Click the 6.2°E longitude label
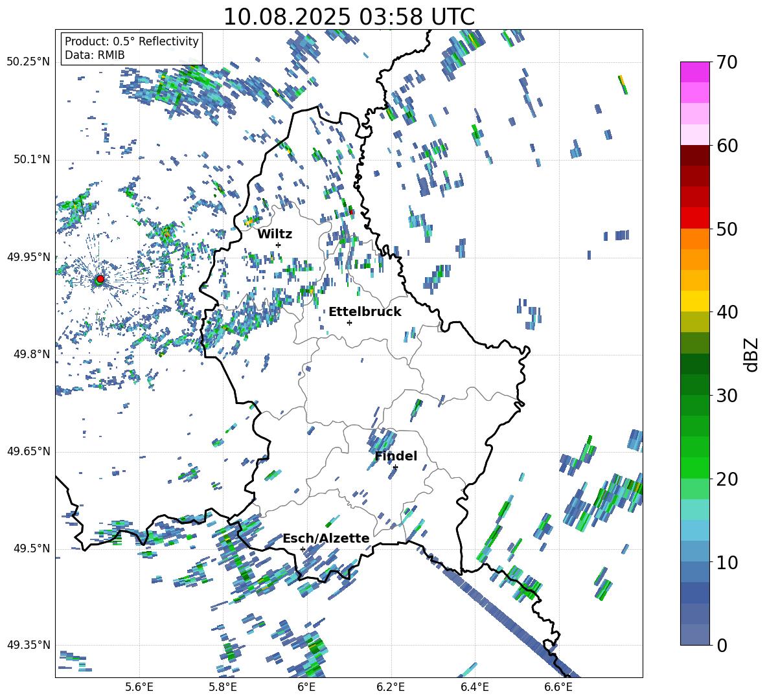The height and width of the screenshot is (700, 767). (x=391, y=688)
